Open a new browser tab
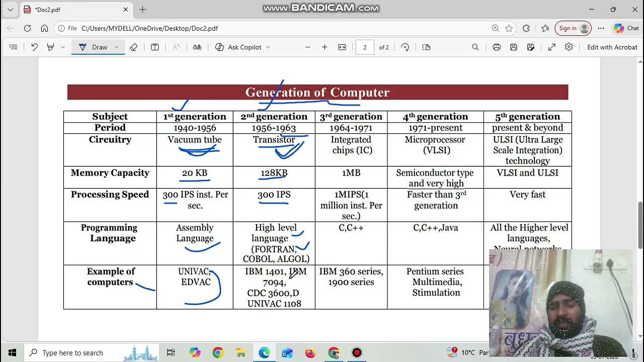Viewport: 644px width, 362px height. click(142, 10)
